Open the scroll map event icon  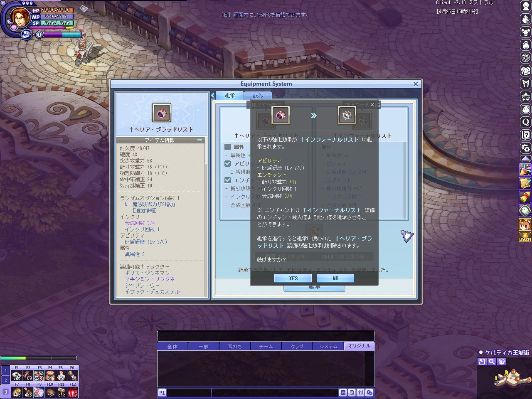pyautogui.click(x=525, y=183)
